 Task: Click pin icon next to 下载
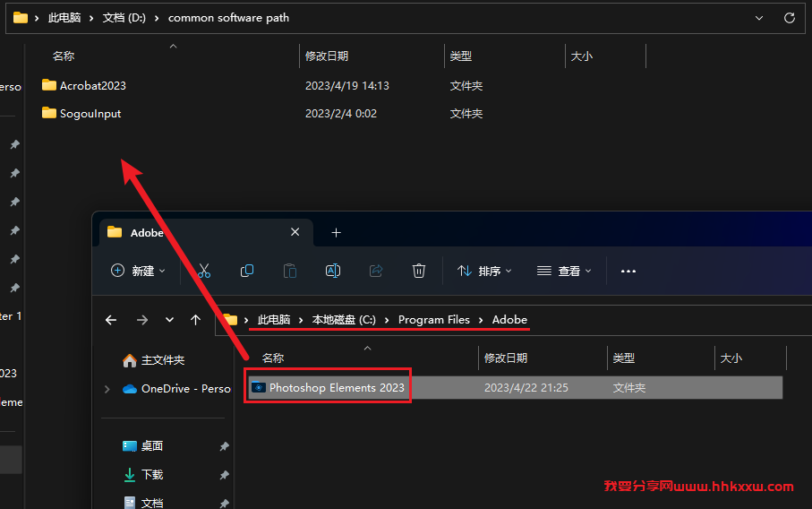224,475
